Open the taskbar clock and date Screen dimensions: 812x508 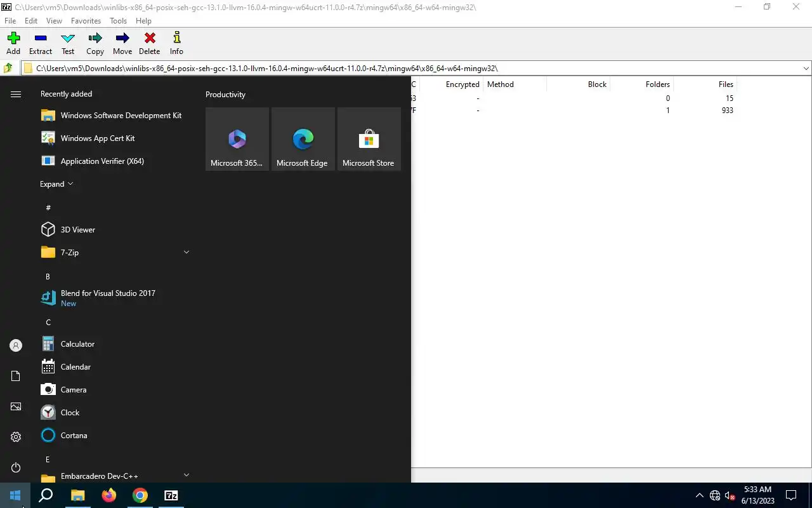pos(757,495)
